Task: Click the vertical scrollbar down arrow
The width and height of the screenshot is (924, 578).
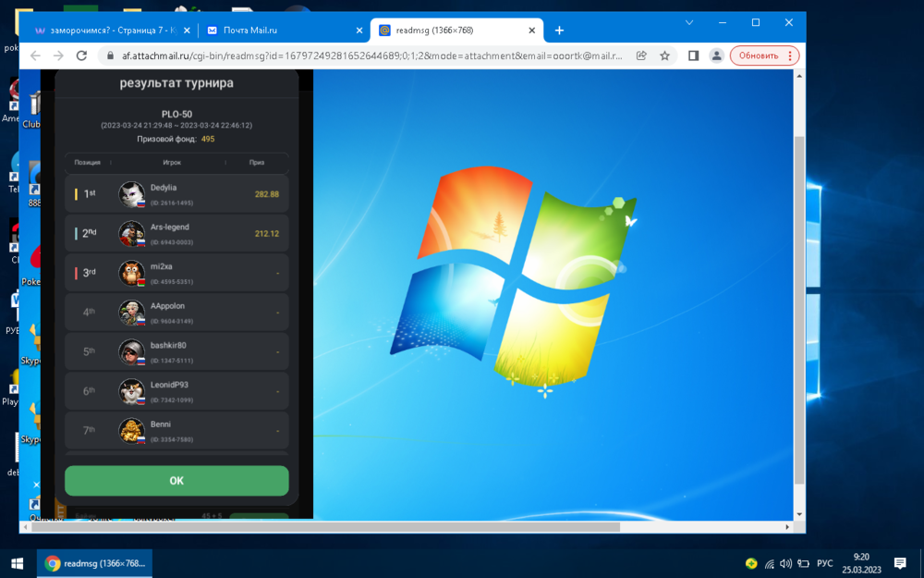Action: (x=799, y=515)
